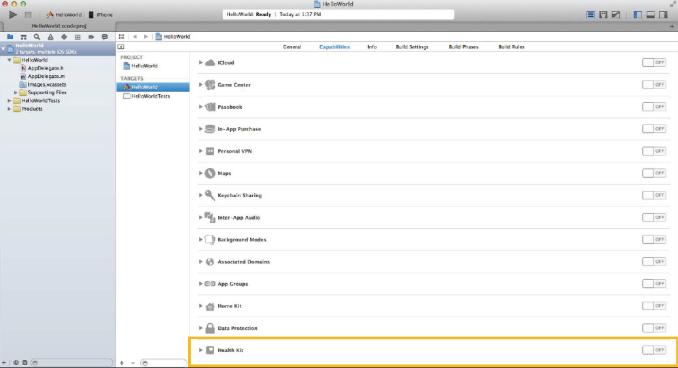Toggle the Navigator pane visibility
This screenshot has width=678, height=368.
pyautogui.click(x=638, y=15)
